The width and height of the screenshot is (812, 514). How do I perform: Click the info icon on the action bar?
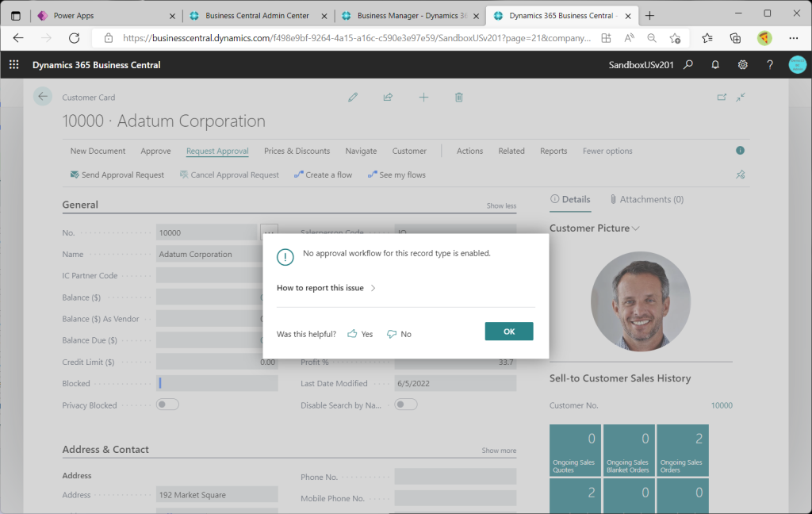coord(740,150)
